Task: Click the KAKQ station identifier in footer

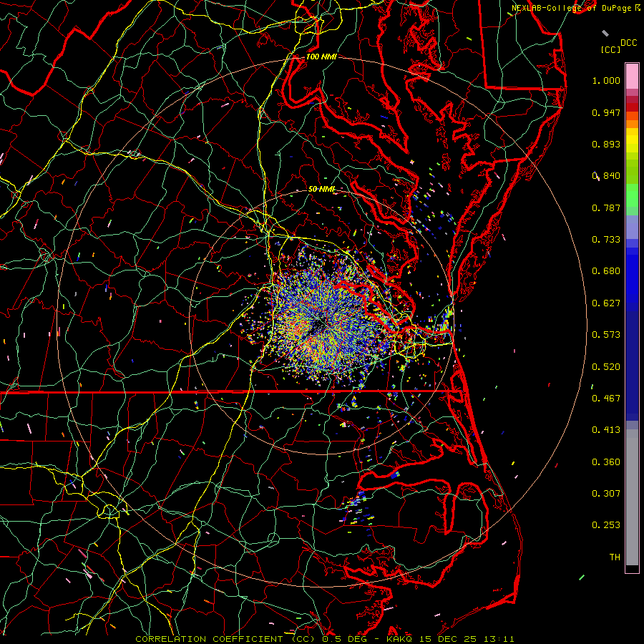Action: click(x=400, y=639)
